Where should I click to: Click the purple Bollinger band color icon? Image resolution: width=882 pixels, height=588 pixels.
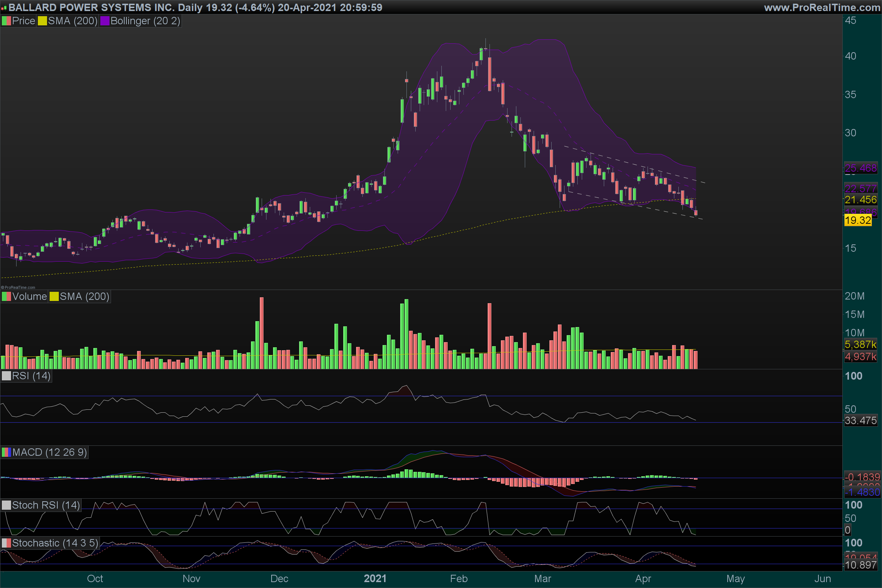click(x=105, y=21)
